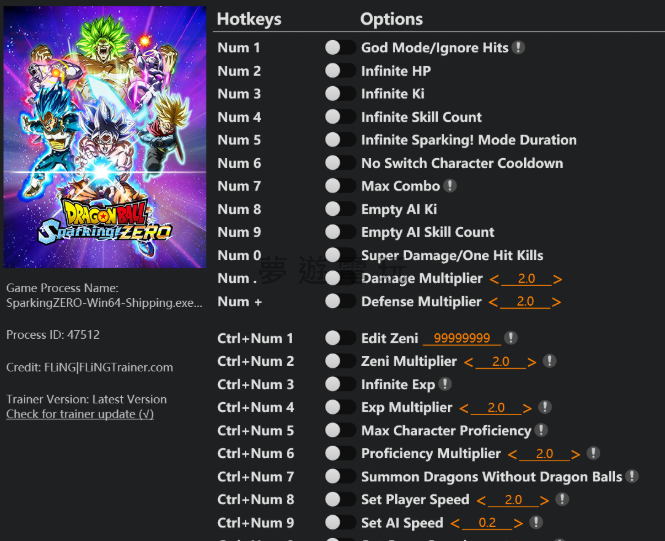Toggle No Switch Character Cooldown
The image size is (665, 541).
[340, 163]
